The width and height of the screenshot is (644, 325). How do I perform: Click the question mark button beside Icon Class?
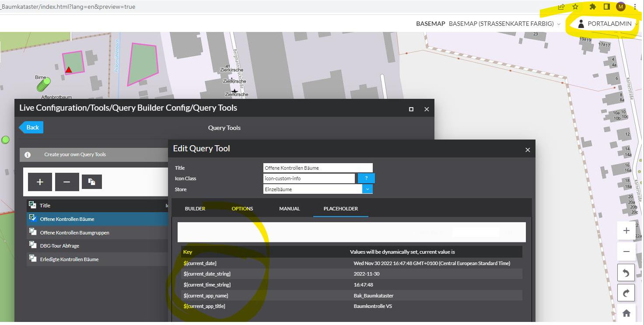(366, 178)
